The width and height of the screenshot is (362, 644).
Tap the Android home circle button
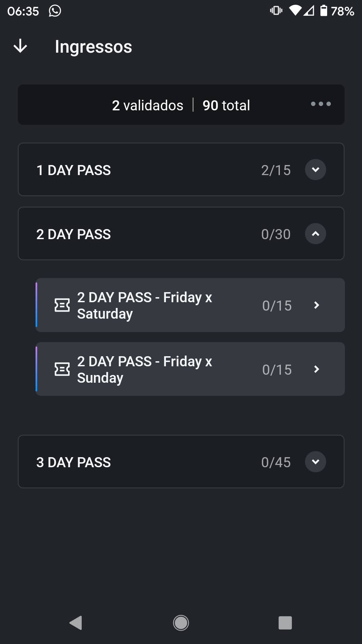pyautogui.click(x=181, y=623)
